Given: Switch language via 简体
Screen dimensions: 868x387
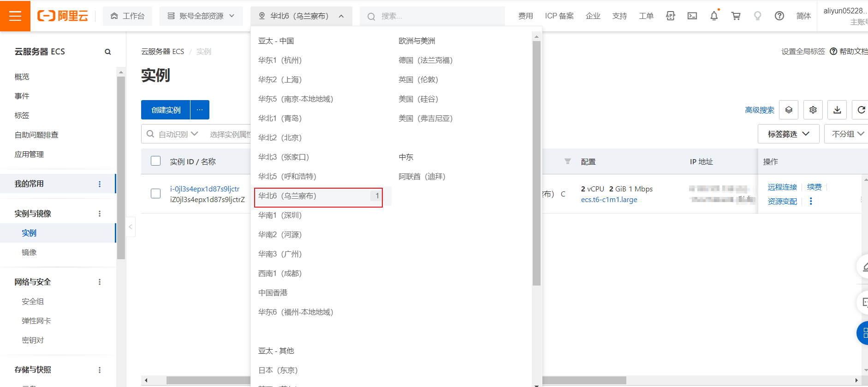Looking at the screenshot, I should [803, 16].
